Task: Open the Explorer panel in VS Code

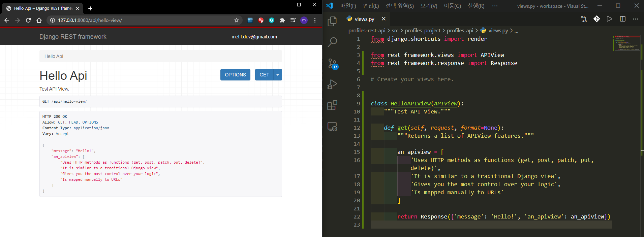Action: tap(332, 21)
